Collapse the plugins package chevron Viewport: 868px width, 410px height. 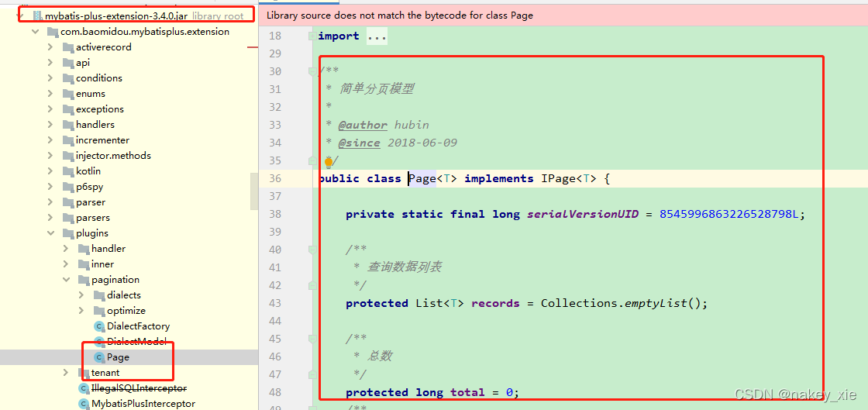[50, 233]
